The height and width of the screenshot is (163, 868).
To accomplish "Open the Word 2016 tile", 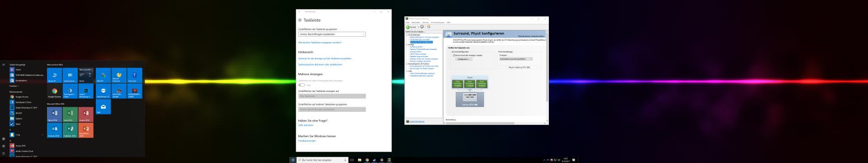I will coord(54,115).
